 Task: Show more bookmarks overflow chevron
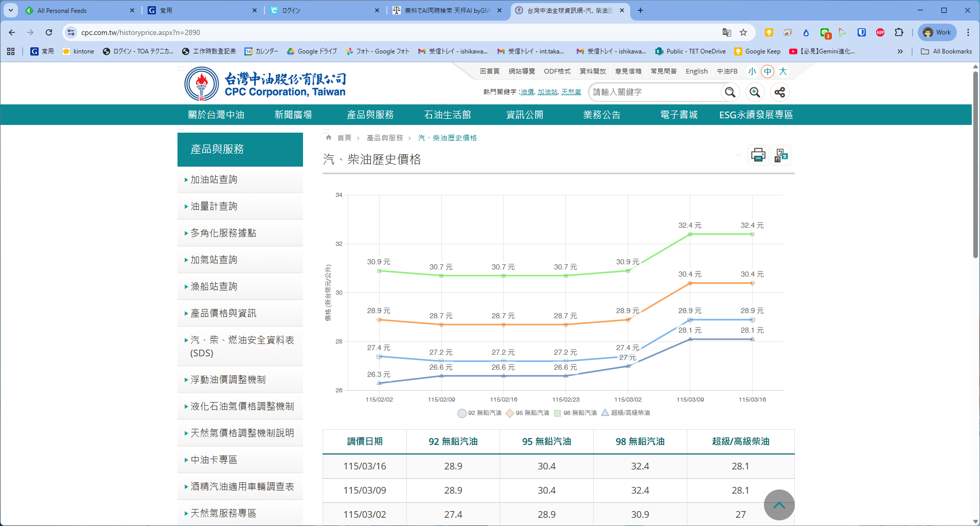[900, 51]
